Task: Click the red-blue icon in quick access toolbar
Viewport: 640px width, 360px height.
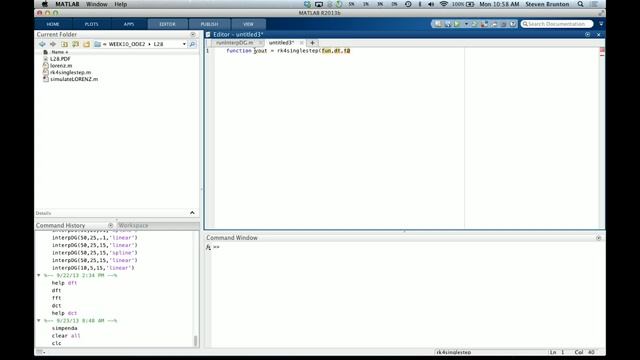Action: [x=484, y=24]
